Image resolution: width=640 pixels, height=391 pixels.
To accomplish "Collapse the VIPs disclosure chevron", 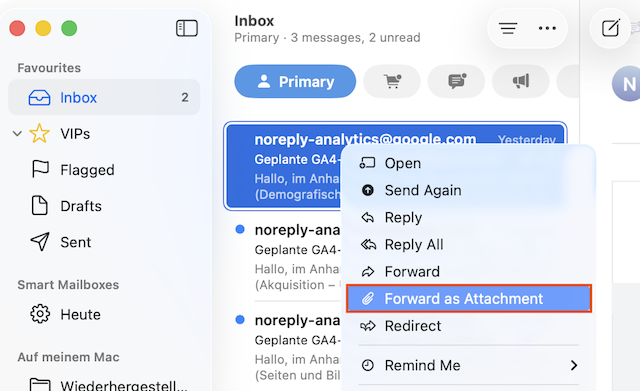I will coord(17,133).
